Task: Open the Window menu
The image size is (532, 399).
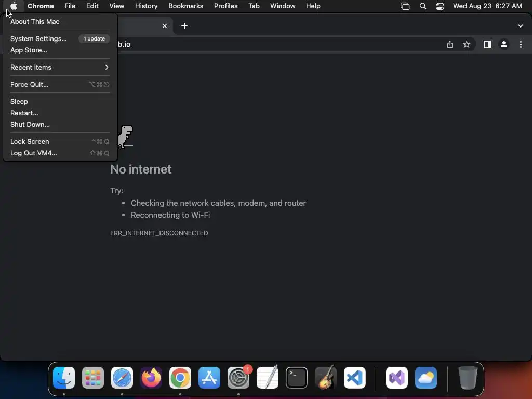Action: point(283,6)
